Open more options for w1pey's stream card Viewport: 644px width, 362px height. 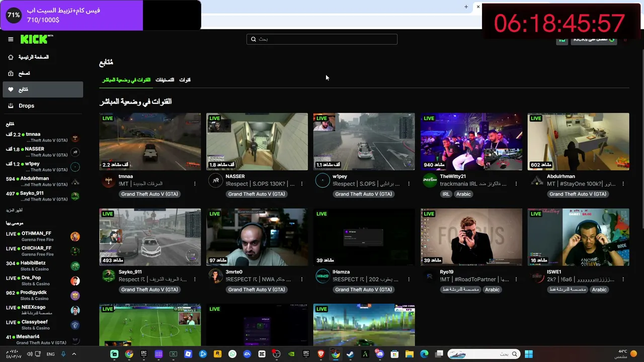[409, 184]
